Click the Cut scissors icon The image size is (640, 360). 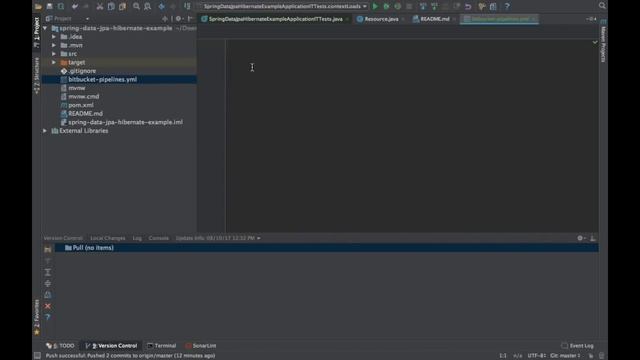pos(100,6)
